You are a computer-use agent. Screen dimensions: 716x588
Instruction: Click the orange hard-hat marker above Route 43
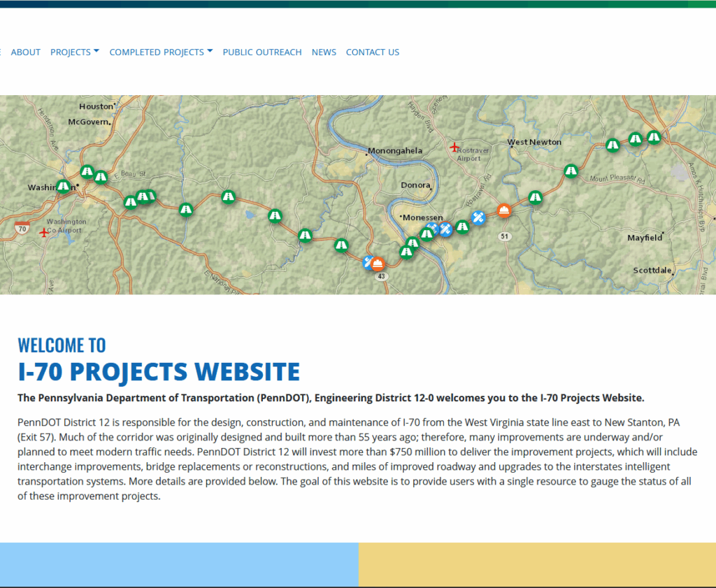coord(378,264)
